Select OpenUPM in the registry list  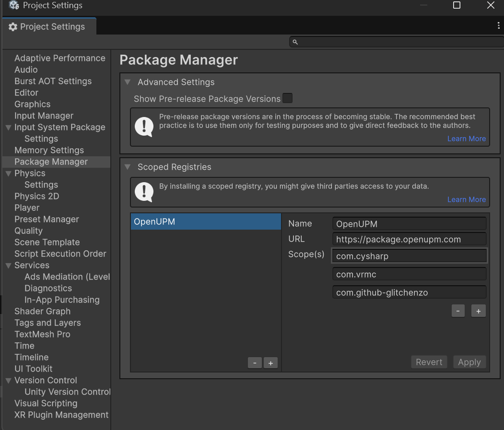[x=206, y=222]
